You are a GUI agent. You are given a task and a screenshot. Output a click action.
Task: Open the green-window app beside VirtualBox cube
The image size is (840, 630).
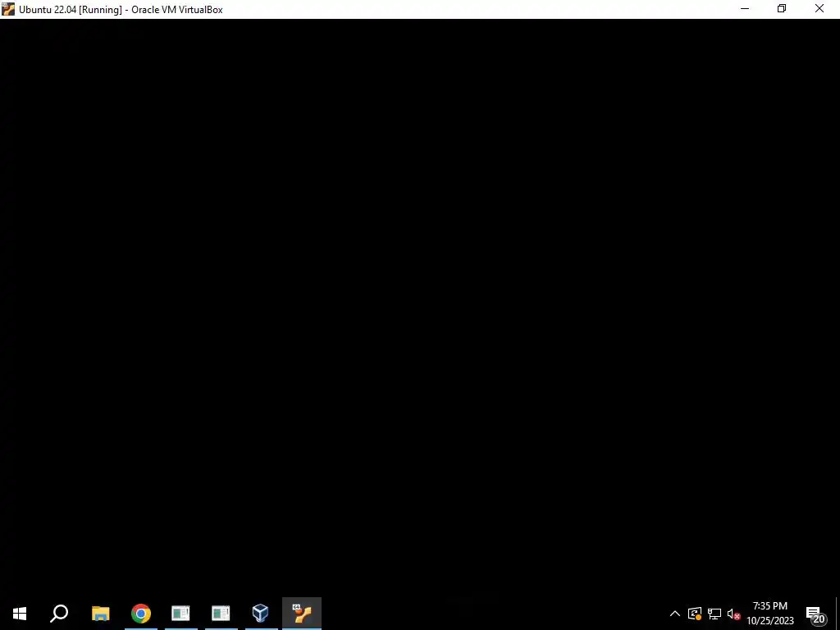(221, 614)
